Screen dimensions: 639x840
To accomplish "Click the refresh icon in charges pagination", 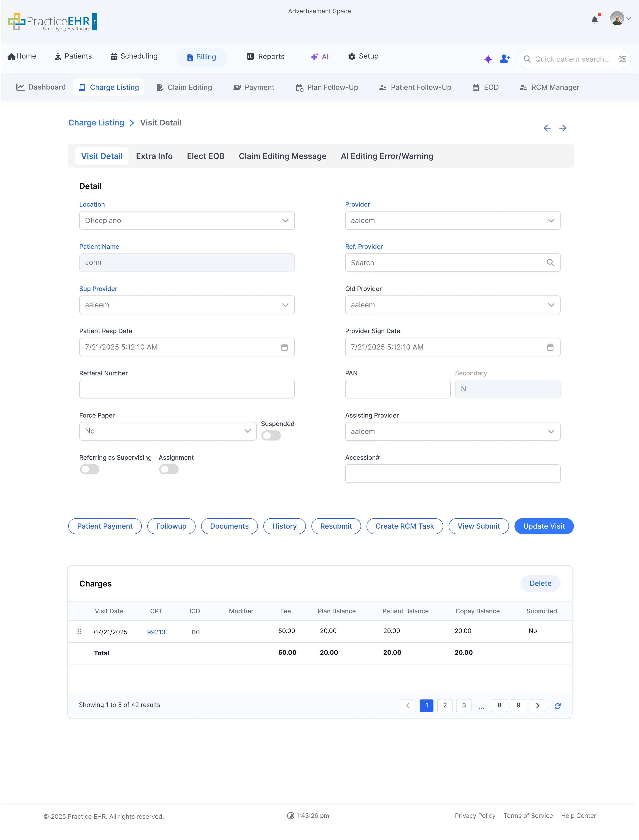I will (557, 706).
